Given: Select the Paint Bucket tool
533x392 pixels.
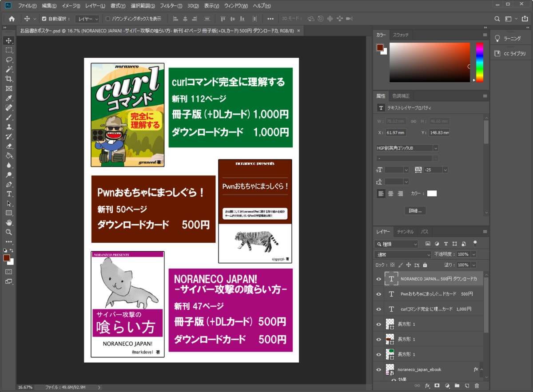Looking at the screenshot, I should (9, 156).
